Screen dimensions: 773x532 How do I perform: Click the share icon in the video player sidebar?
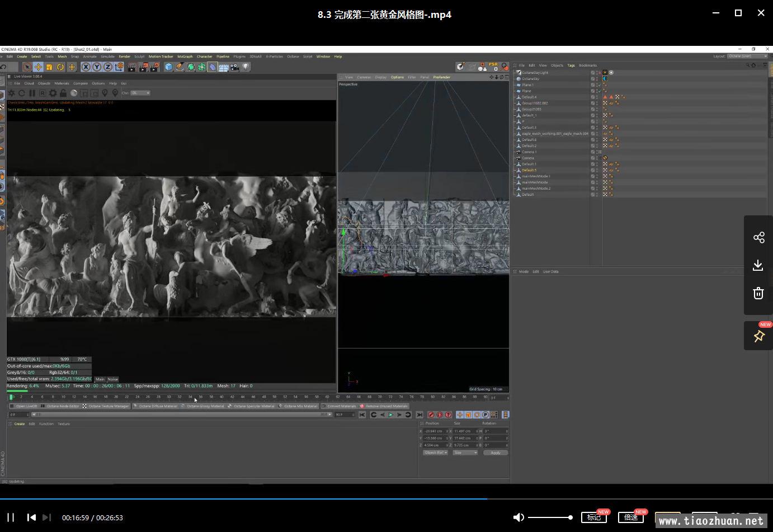(758, 238)
